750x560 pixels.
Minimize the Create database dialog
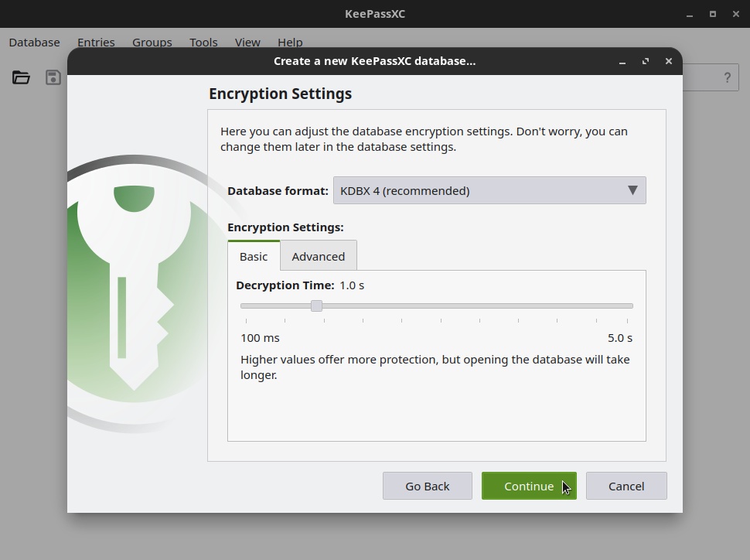pyautogui.click(x=622, y=61)
